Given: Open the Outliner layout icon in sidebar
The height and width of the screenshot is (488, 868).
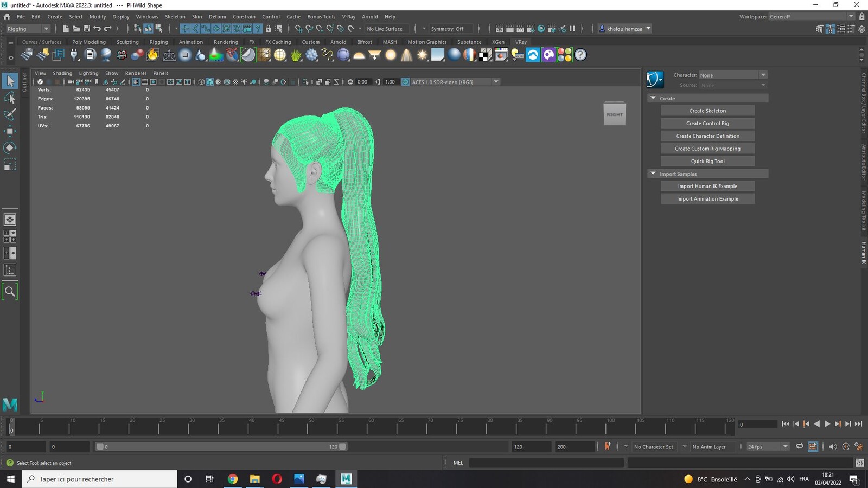Looking at the screenshot, I should click(x=10, y=270).
